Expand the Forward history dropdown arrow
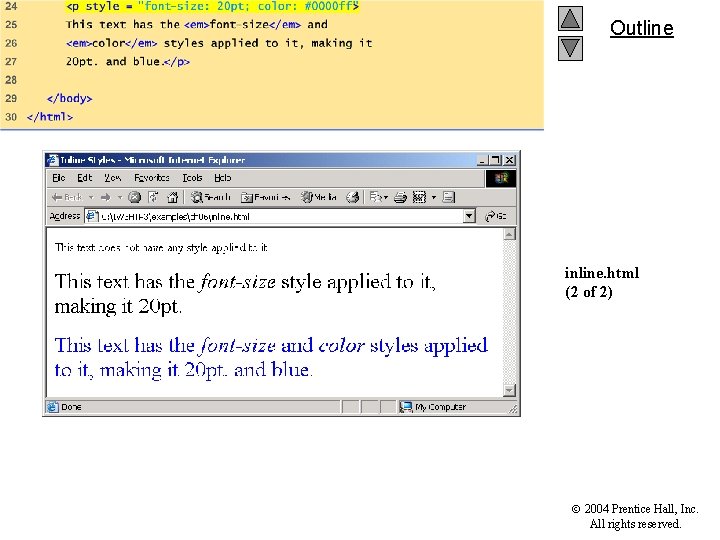The width and height of the screenshot is (720, 540). click(x=119, y=197)
